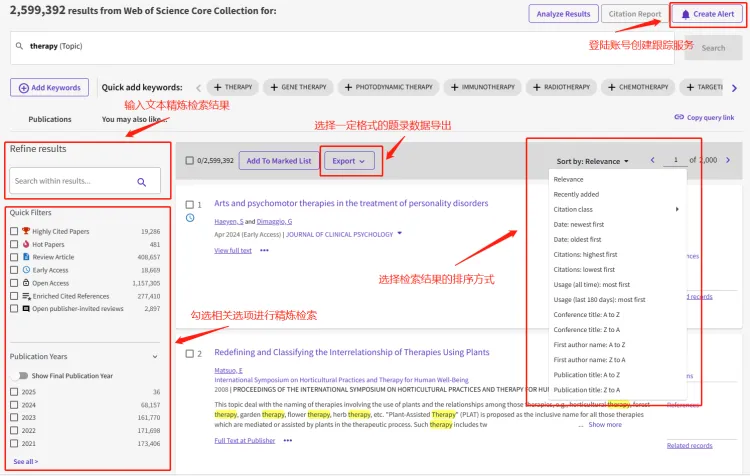
Task: Check the Enriched Cited References filter
Action: [x=14, y=296]
